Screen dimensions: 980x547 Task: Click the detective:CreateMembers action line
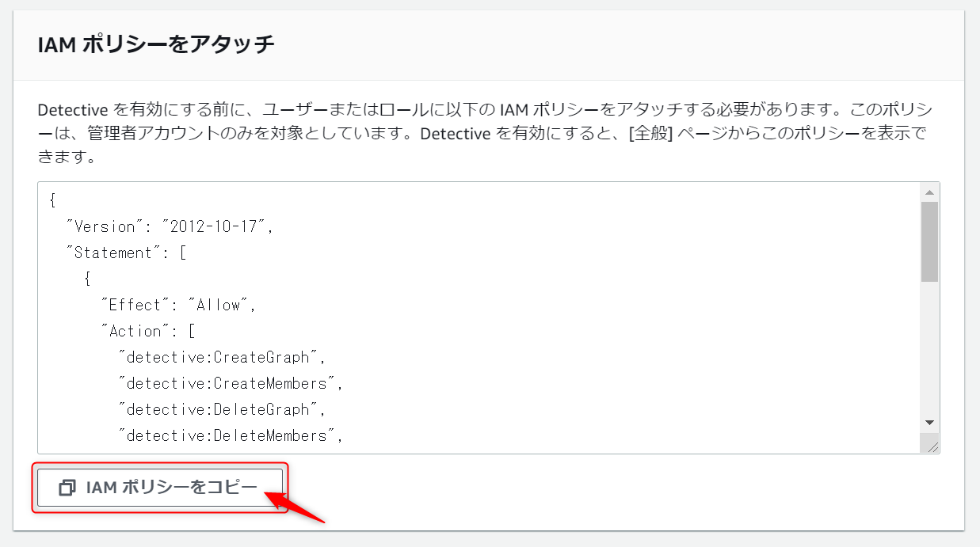coord(230,383)
